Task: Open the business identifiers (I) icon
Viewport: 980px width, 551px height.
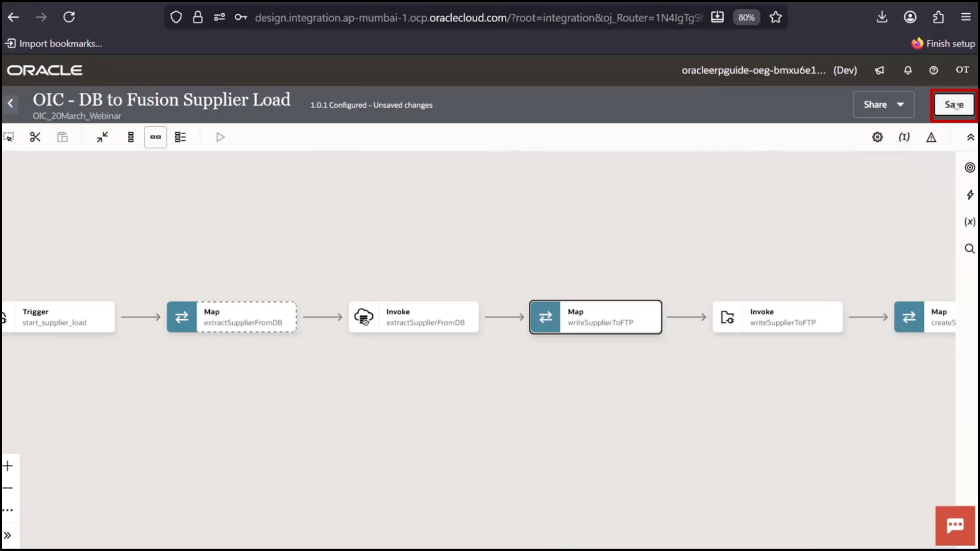Action: [x=904, y=137]
